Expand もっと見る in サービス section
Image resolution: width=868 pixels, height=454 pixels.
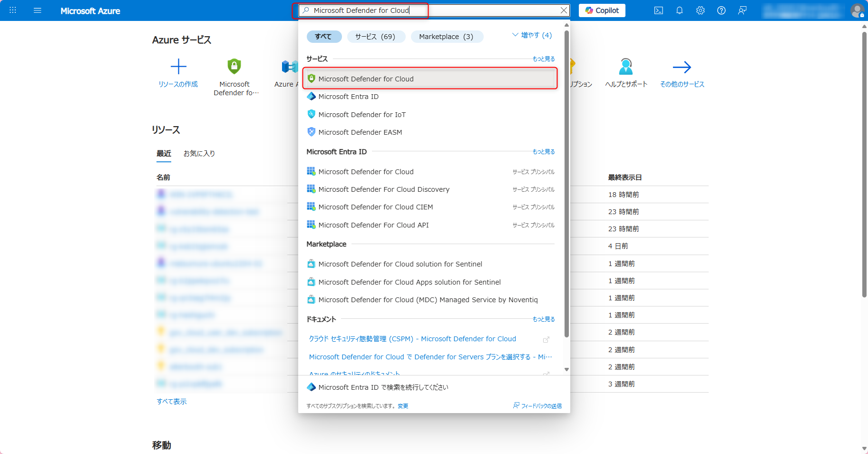[x=543, y=59]
